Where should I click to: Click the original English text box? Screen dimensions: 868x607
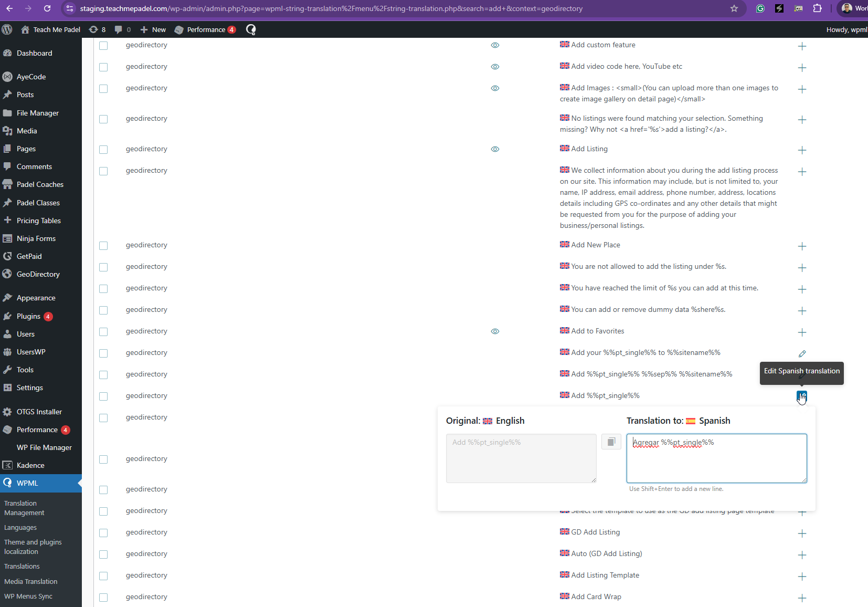tap(521, 458)
